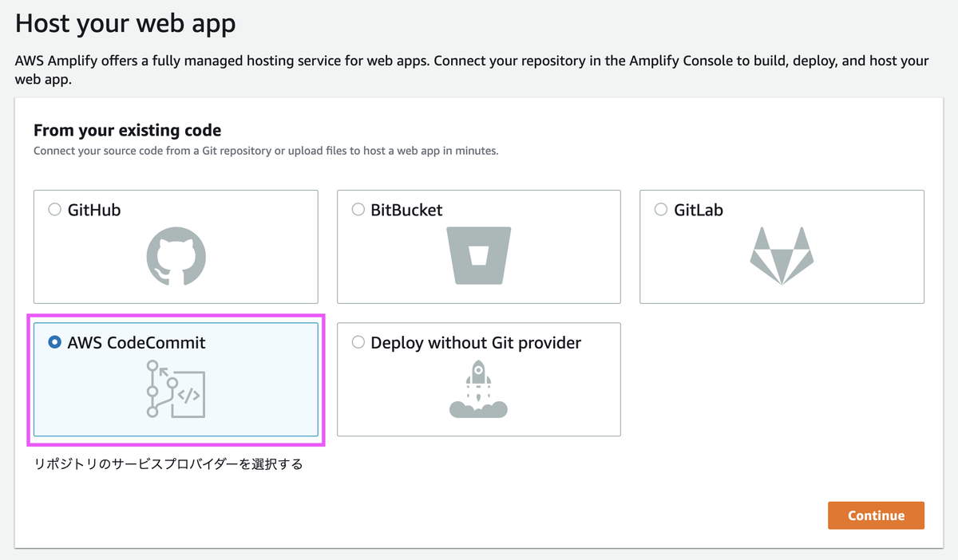The image size is (958, 560).
Task: Toggle the AWS CodeCommit radio button
Action: (x=55, y=342)
